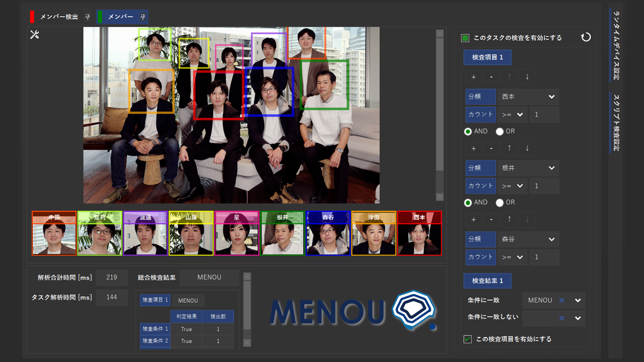Viewport: 644px width, 362px height.
Task: Select the 星 face thumbnail
Action: coord(237,233)
